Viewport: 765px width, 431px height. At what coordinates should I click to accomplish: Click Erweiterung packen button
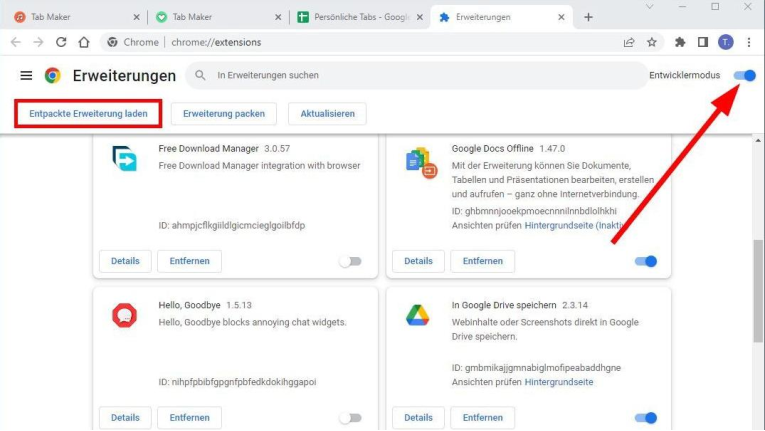224,114
